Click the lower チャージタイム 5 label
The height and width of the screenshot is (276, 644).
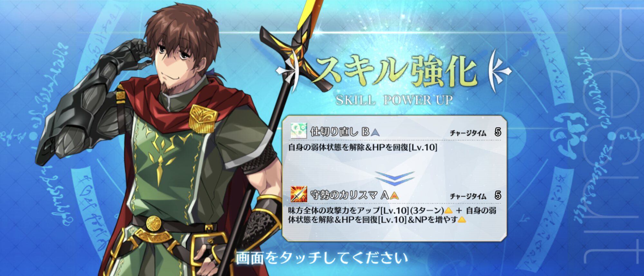pos(475,195)
